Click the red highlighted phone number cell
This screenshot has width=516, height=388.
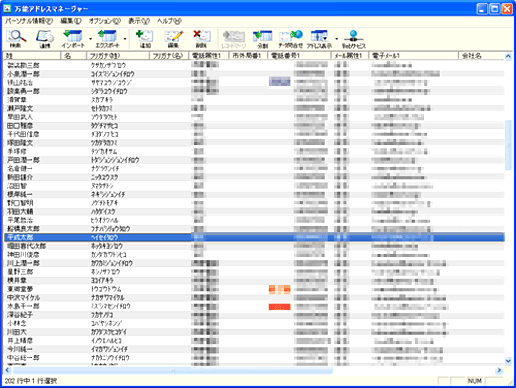click(279, 307)
